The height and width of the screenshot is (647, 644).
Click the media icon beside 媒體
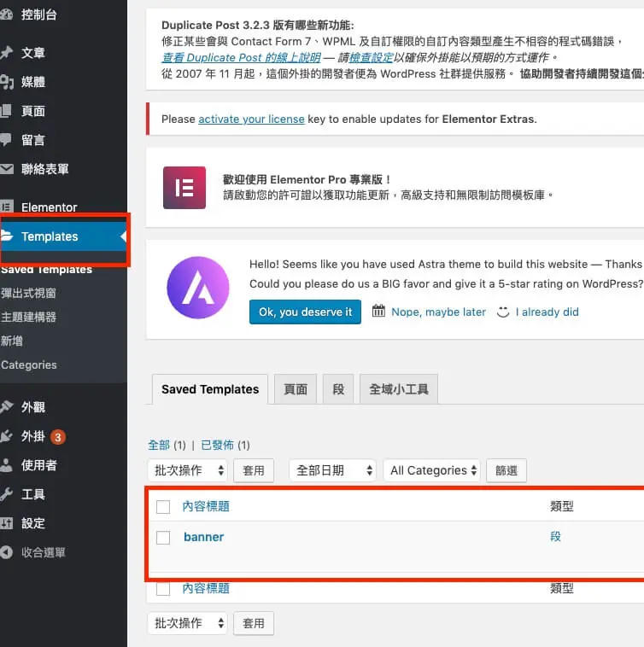point(6,82)
